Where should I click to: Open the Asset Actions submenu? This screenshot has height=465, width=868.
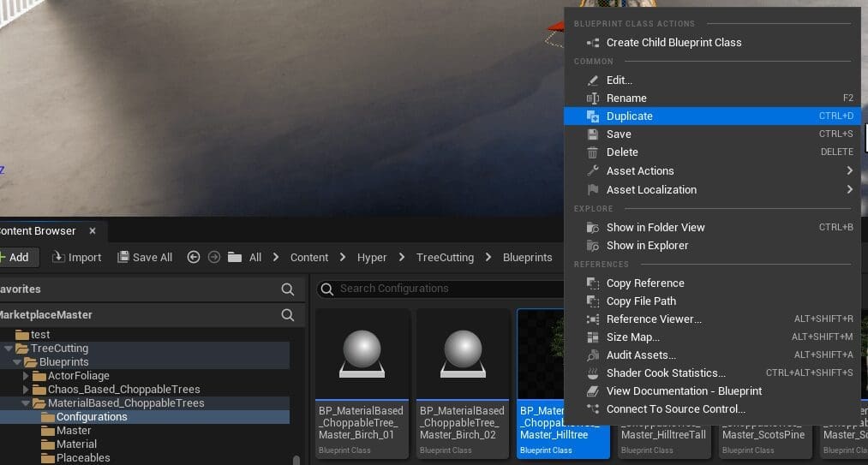[x=640, y=171]
